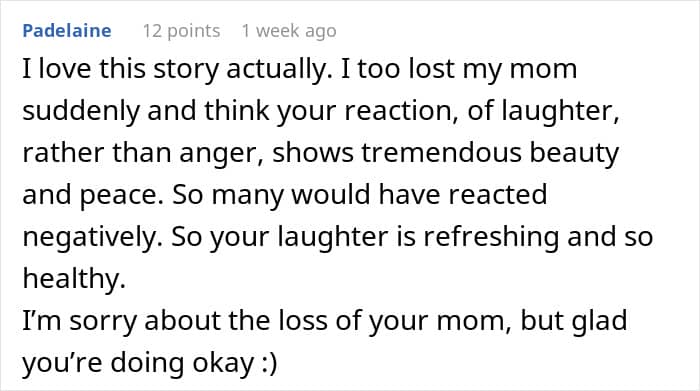The height and width of the screenshot is (391, 700).
Task: Click the words 'tremendous beauty'
Action: pos(490,154)
